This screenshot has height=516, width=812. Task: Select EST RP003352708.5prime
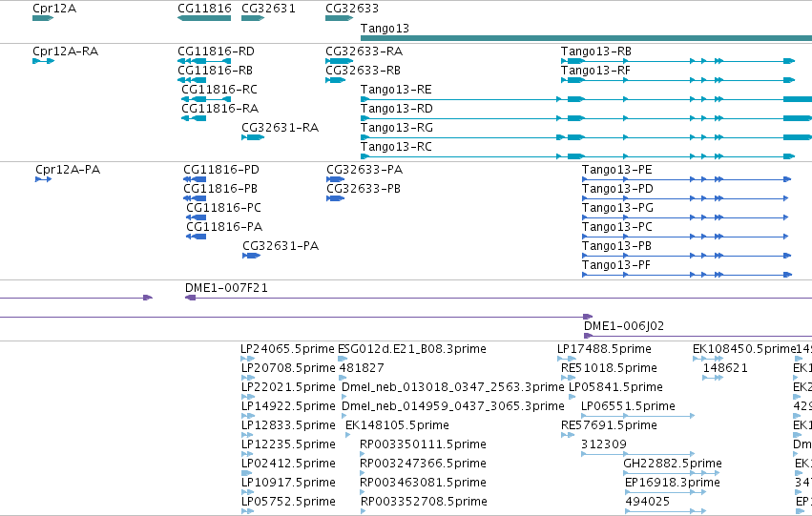(x=424, y=502)
